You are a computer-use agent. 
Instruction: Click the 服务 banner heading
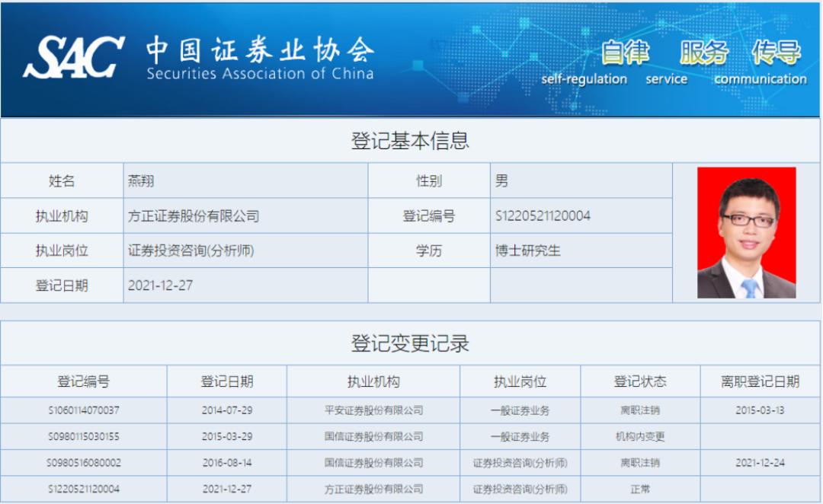tap(704, 53)
